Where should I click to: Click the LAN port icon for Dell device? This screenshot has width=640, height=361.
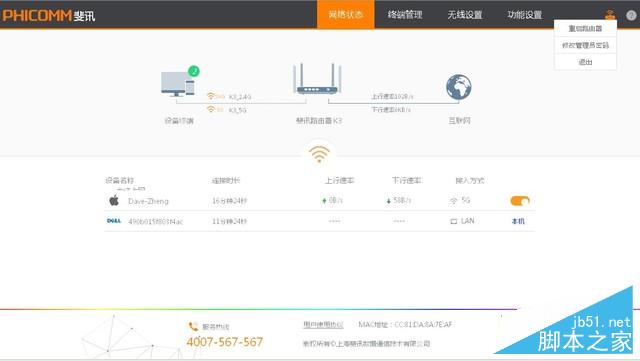click(x=453, y=221)
